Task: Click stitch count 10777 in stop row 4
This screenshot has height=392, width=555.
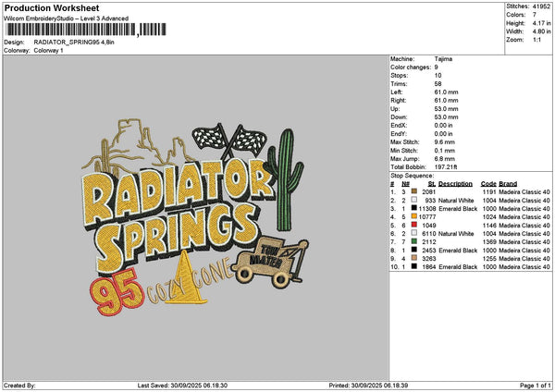Action: point(427,217)
